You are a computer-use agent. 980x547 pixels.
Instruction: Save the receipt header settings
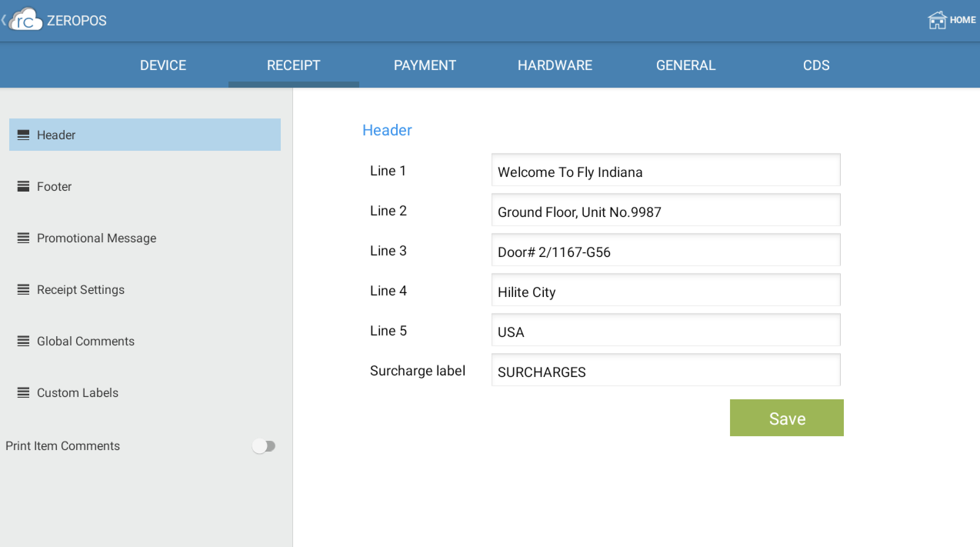point(787,418)
